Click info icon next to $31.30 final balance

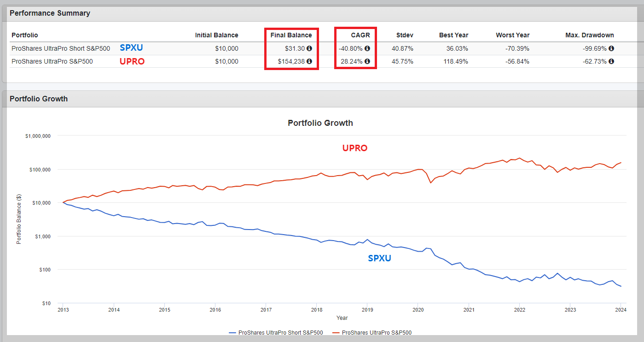[x=309, y=48]
